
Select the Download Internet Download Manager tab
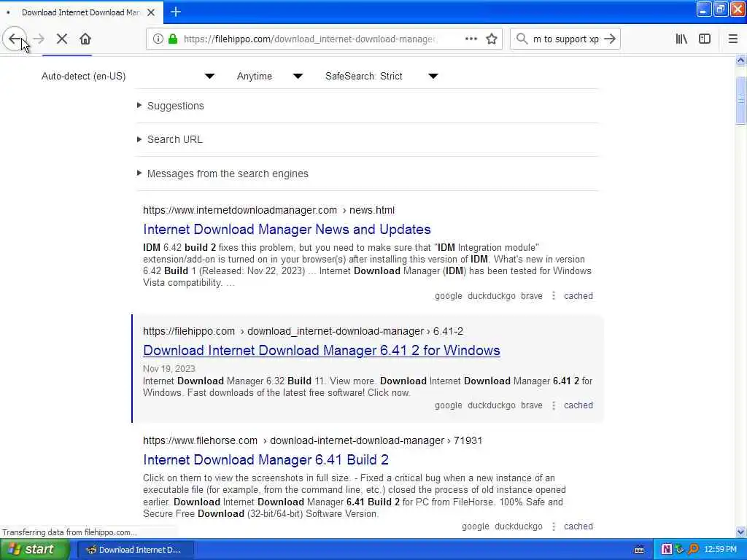coord(81,12)
